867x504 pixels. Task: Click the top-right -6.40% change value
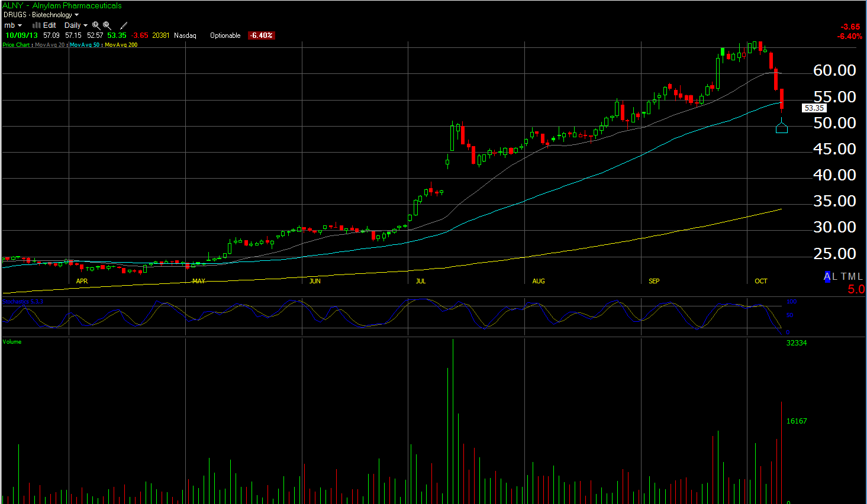coord(850,36)
